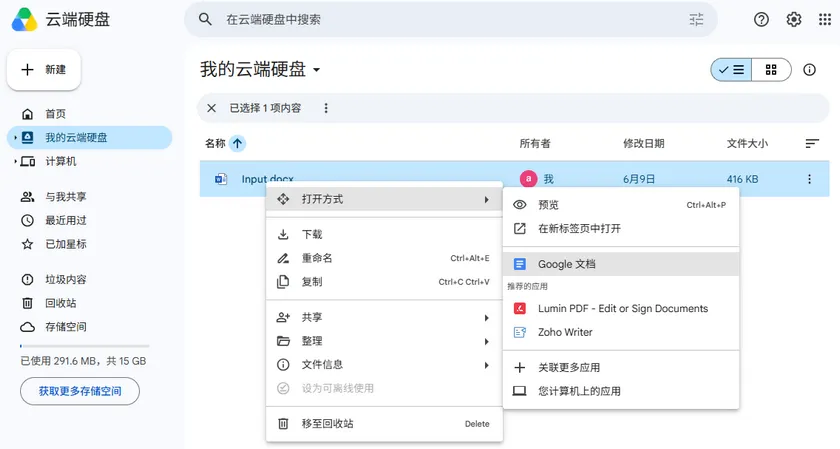Click the Word file icon for Input.docx

[x=221, y=179]
